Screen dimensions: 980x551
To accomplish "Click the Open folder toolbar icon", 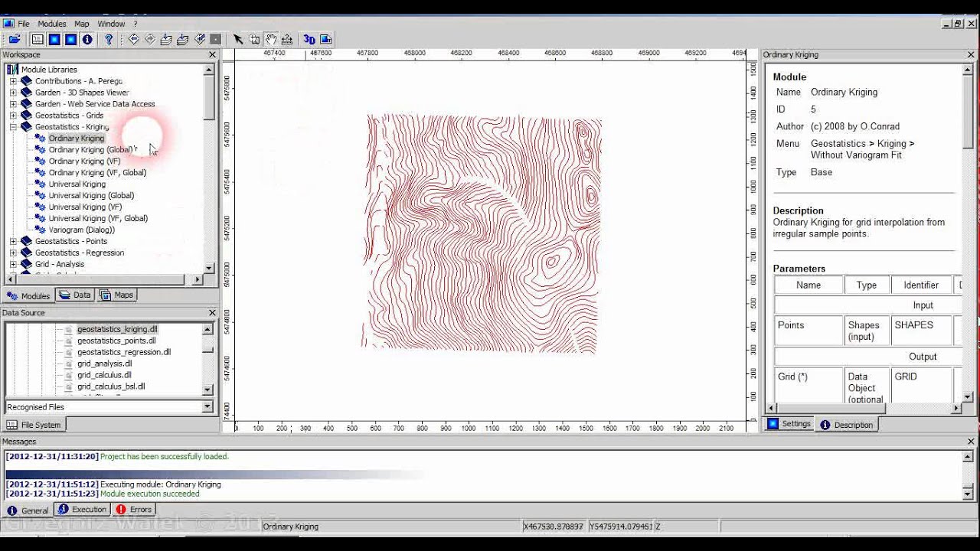I will pyautogui.click(x=15, y=39).
